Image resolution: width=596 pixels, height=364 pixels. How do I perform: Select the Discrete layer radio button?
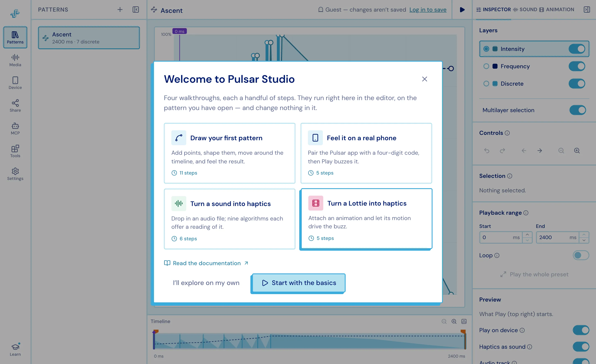pos(486,84)
